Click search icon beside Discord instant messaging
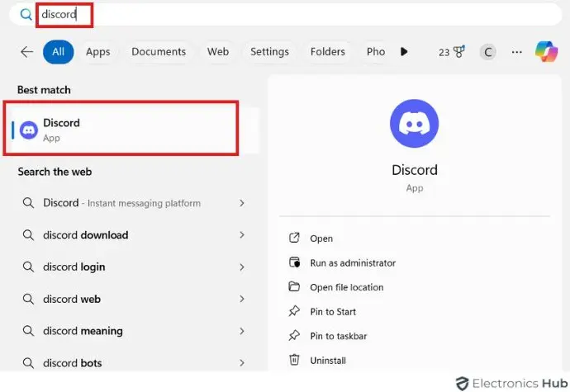 coord(28,203)
